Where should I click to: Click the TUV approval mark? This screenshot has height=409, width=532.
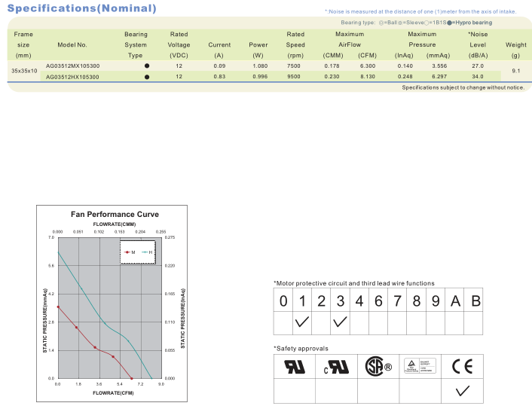point(420,366)
